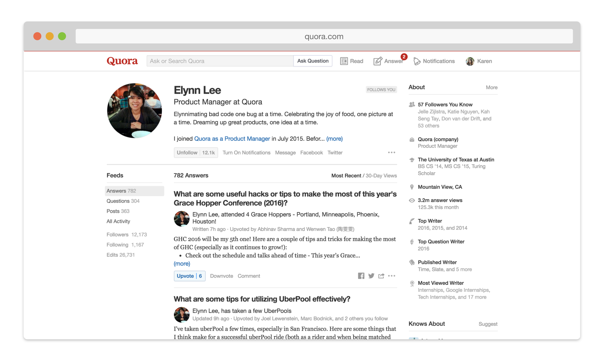Comment on the Grace Hopper answer
This screenshot has height=364, width=604.
click(x=249, y=276)
